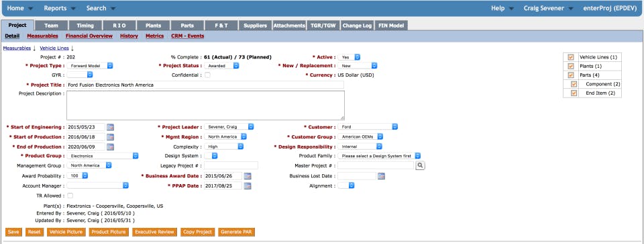
Task: Open the Business Award Date calendar icon
Action: [248, 176]
